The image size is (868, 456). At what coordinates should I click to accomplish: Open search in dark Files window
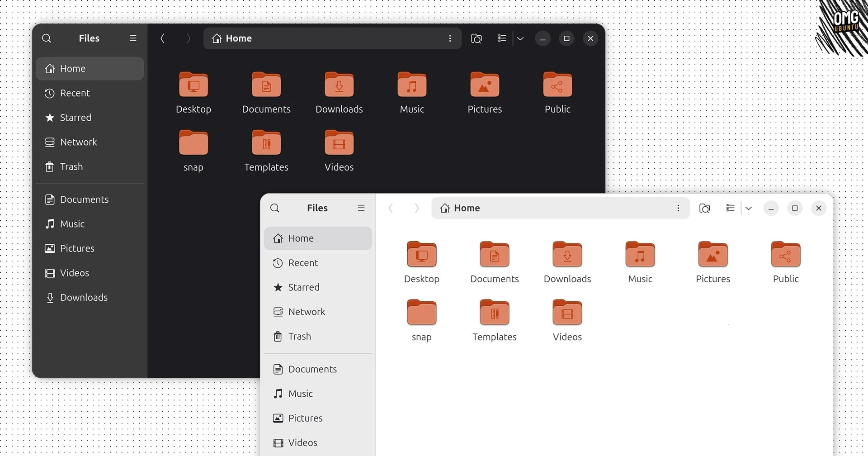[x=47, y=38]
